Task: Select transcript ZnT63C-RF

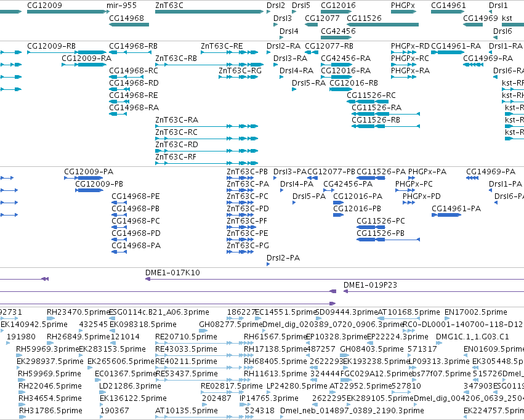Action: pyautogui.click(x=207, y=163)
